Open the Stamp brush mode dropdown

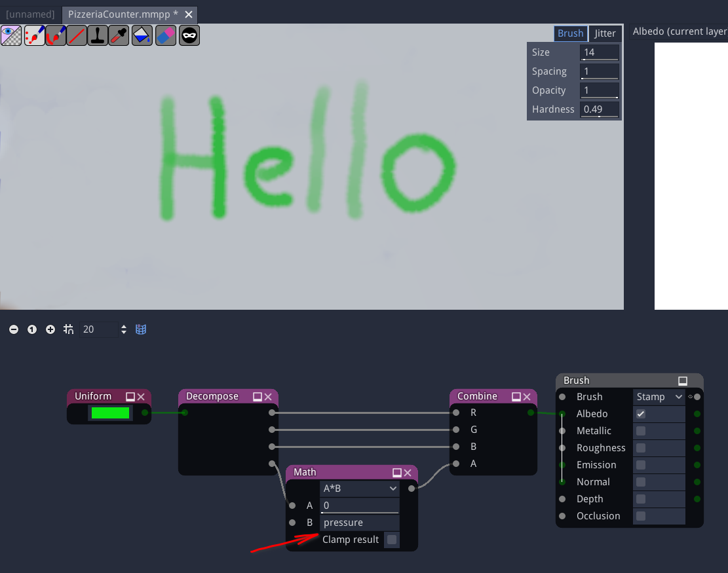pos(659,396)
